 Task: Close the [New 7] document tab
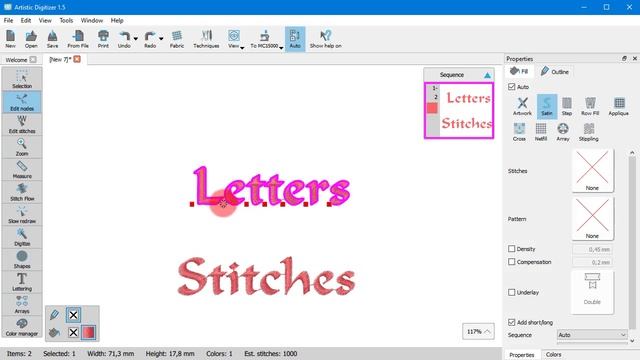[x=77, y=59]
